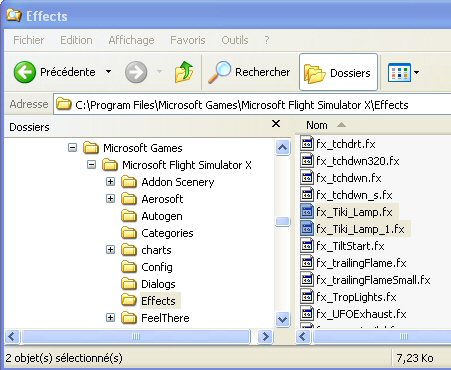Select the file name fx_UFOExhaust.fx

[x=361, y=314]
